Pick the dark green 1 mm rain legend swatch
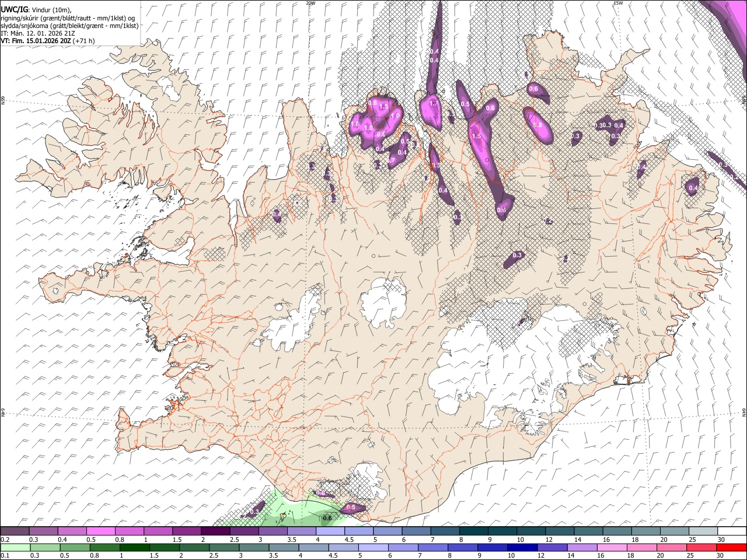This screenshot has height=560, width=747. [x=134, y=548]
